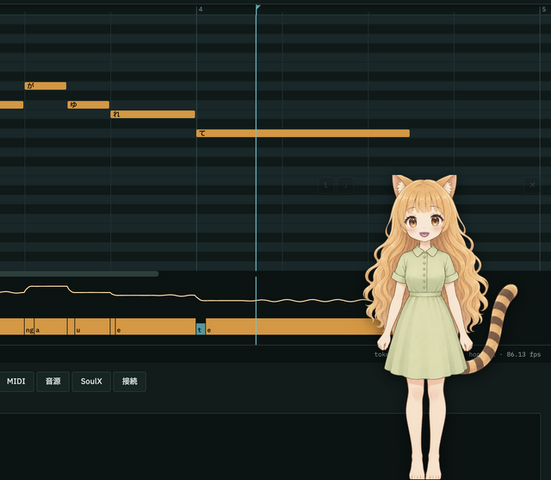
Task: Select the long て note
Action: [303, 133]
